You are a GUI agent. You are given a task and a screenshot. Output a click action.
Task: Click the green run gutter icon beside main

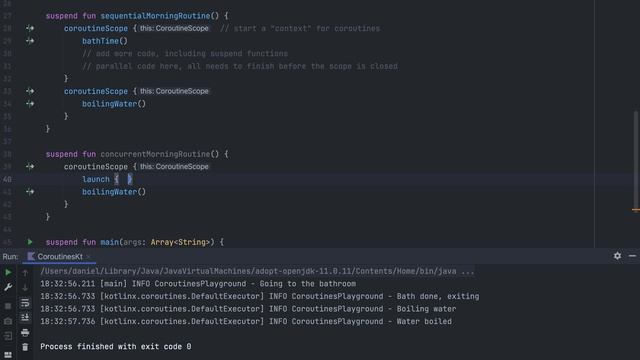(x=30, y=242)
